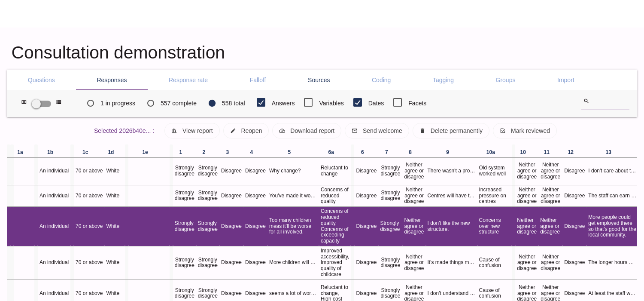Click the Send welcome button
This screenshot has width=644, height=301.
click(377, 131)
